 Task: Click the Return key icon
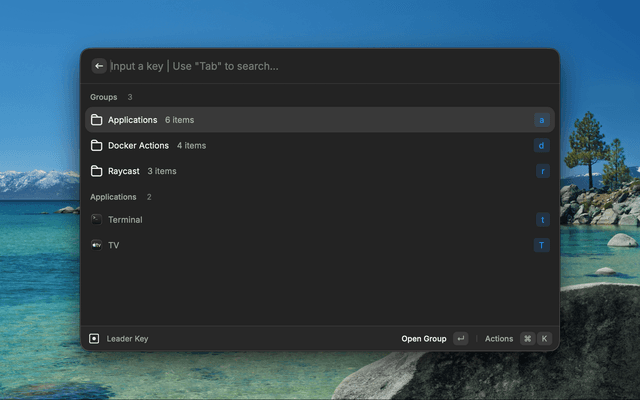click(x=460, y=339)
